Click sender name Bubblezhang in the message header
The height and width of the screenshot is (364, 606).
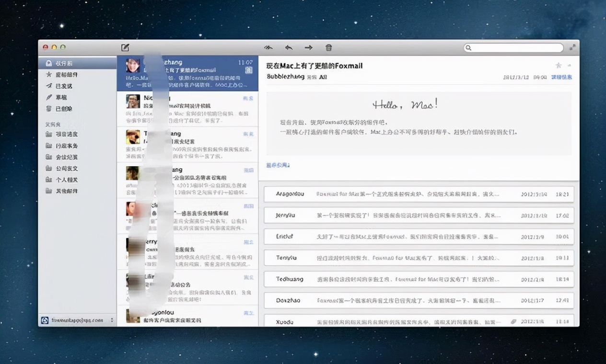pyautogui.click(x=285, y=77)
